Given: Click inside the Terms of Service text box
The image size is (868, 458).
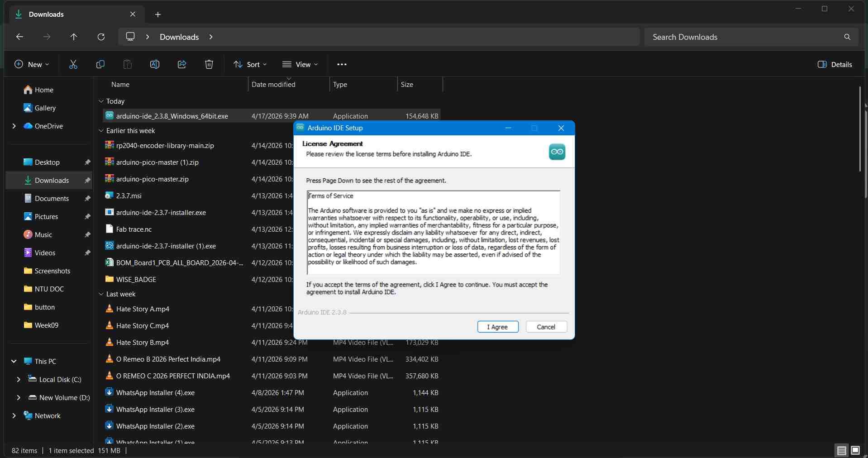Looking at the screenshot, I should pos(433,232).
